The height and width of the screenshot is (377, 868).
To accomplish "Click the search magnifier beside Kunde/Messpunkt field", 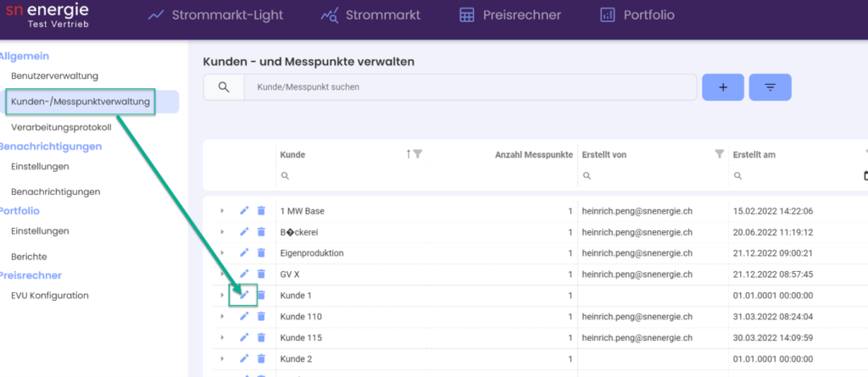I will click(224, 87).
